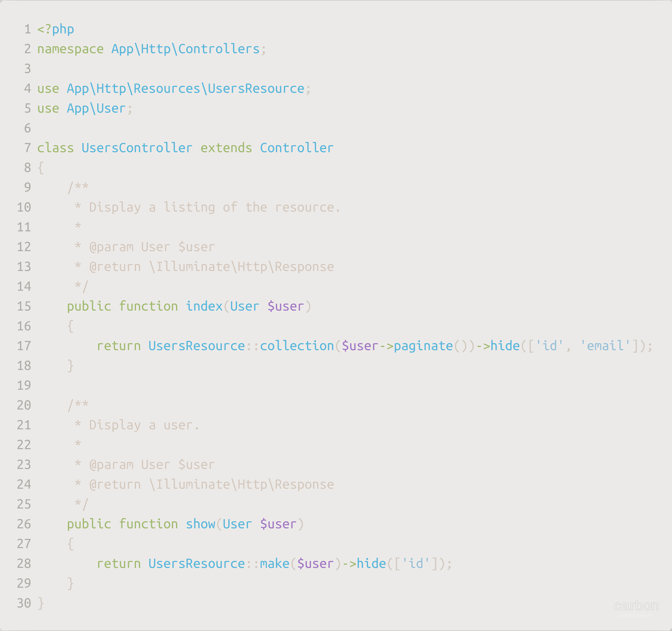Click the "Display a user." comment text
Screen dimensions: 672x631
pos(144,425)
